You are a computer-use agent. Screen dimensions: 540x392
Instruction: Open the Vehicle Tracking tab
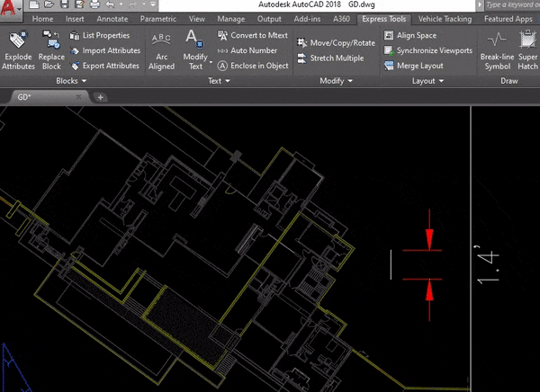pos(445,19)
